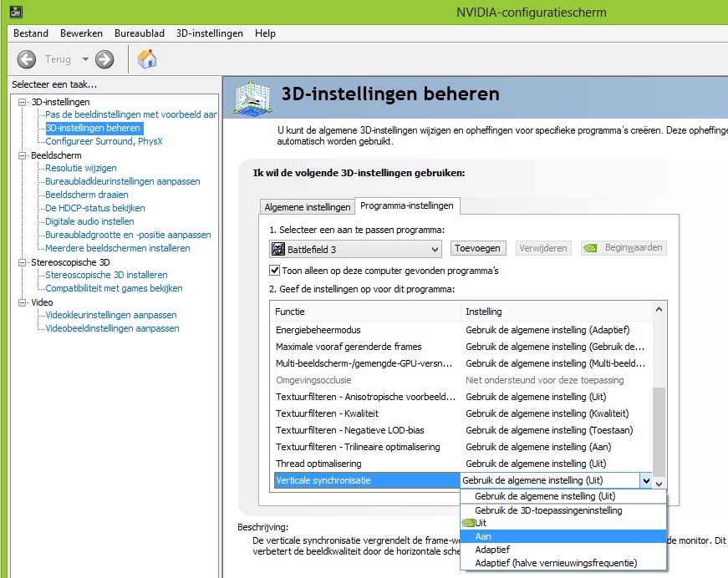728x578 pixels.
Task: Click the settings list scrollbar thumb
Action: click(659, 432)
